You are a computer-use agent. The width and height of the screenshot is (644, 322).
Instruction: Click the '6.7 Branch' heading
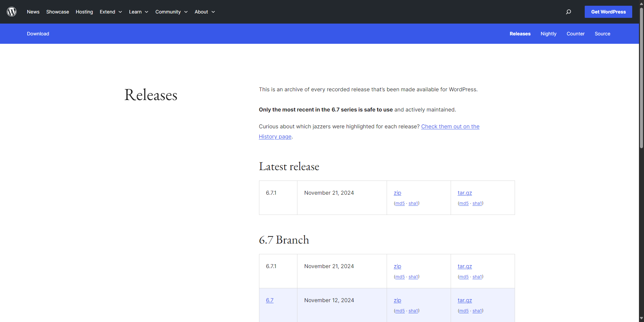(x=284, y=240)
